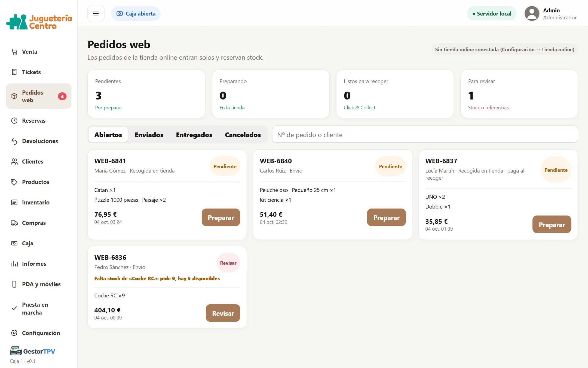
Task: Click the Pendiente badge on WEB-6840
Action: tap(390, 166)
